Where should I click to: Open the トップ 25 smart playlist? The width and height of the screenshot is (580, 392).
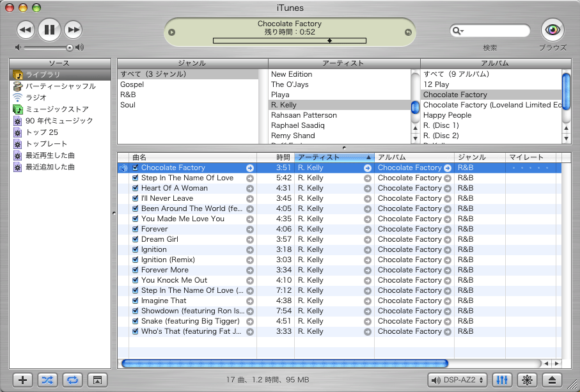[60, 132]
